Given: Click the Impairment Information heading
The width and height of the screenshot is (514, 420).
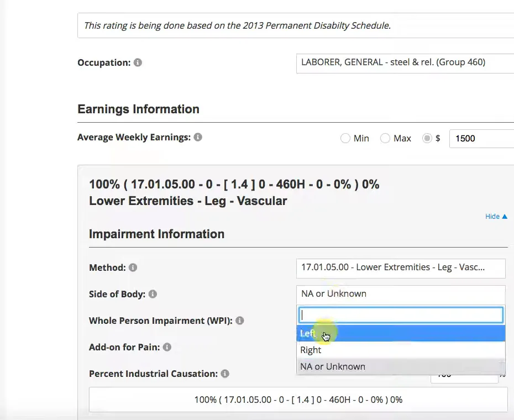Looking at the screenshot, I should 157,234.
